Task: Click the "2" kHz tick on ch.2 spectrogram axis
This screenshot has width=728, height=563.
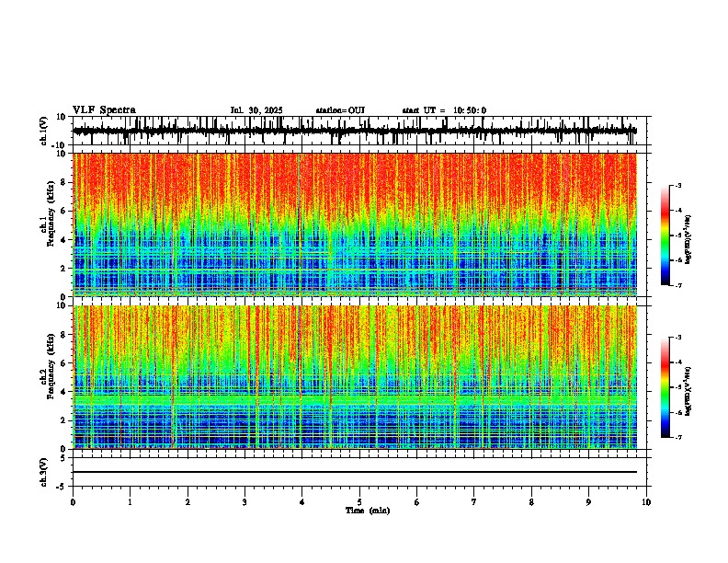Action: [64, 420]
